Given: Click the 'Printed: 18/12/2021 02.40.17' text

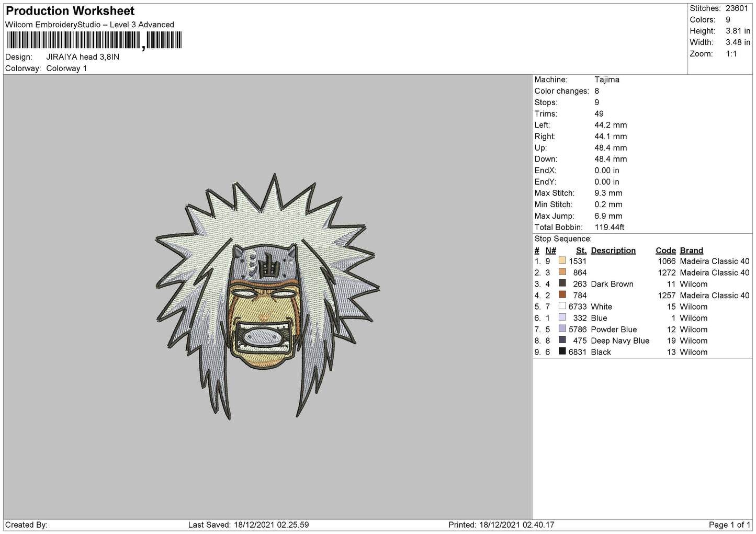Looking at the screenshot, I should coord(501,525).
